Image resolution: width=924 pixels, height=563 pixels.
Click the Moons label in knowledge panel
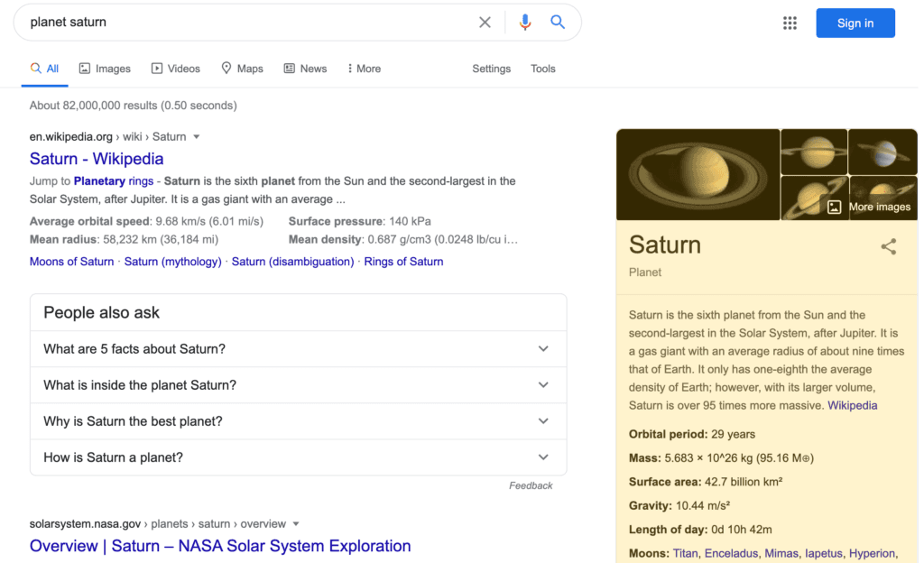[649, 554]
